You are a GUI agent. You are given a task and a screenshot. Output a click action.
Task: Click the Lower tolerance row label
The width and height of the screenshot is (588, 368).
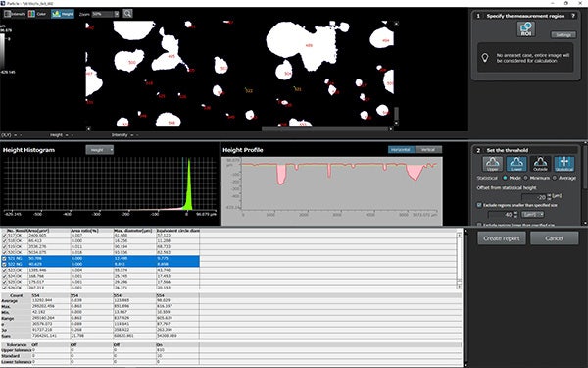pos(16,362)
